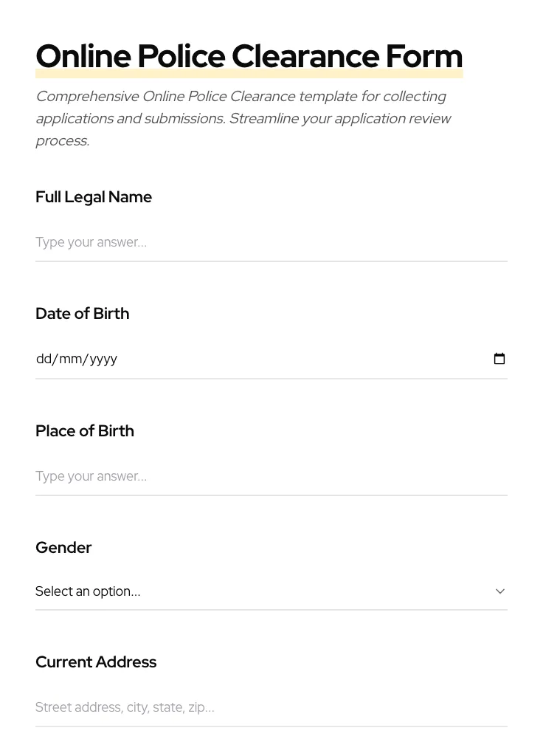The width and height of the screenshot is (543, 756).
Task: Select the 'mm' month segment of date
Action: (71, 359)
